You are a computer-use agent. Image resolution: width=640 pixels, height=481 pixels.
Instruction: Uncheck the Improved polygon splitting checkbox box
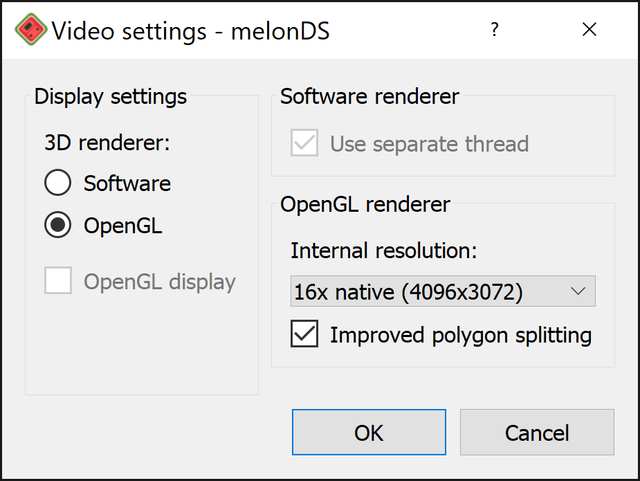(304, 334)
